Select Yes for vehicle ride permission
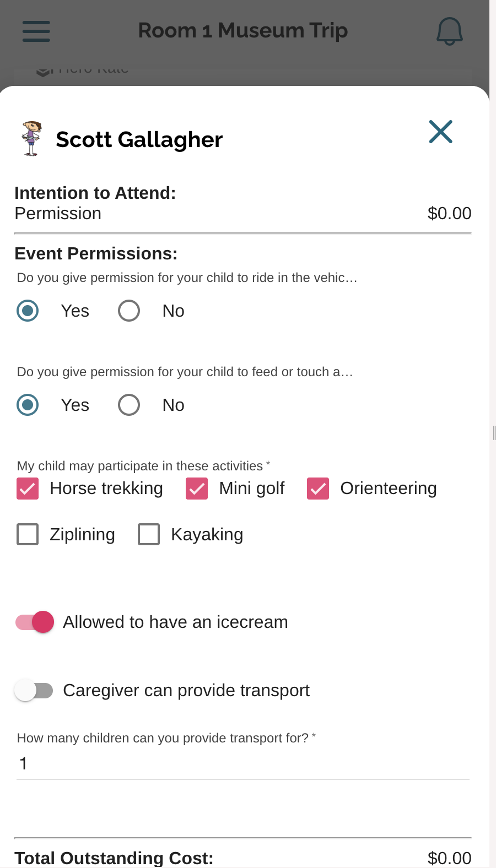 [x=28, y=311]
